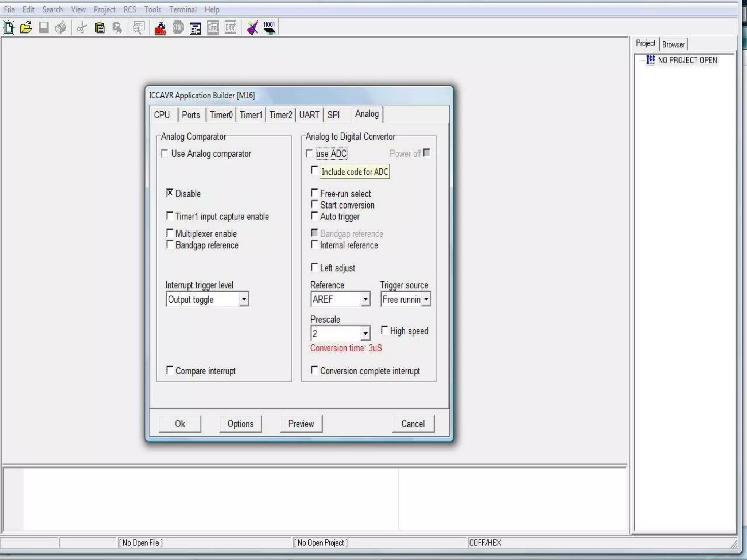
Task: Open the Timer1 tab
Action: coord(251,115)
